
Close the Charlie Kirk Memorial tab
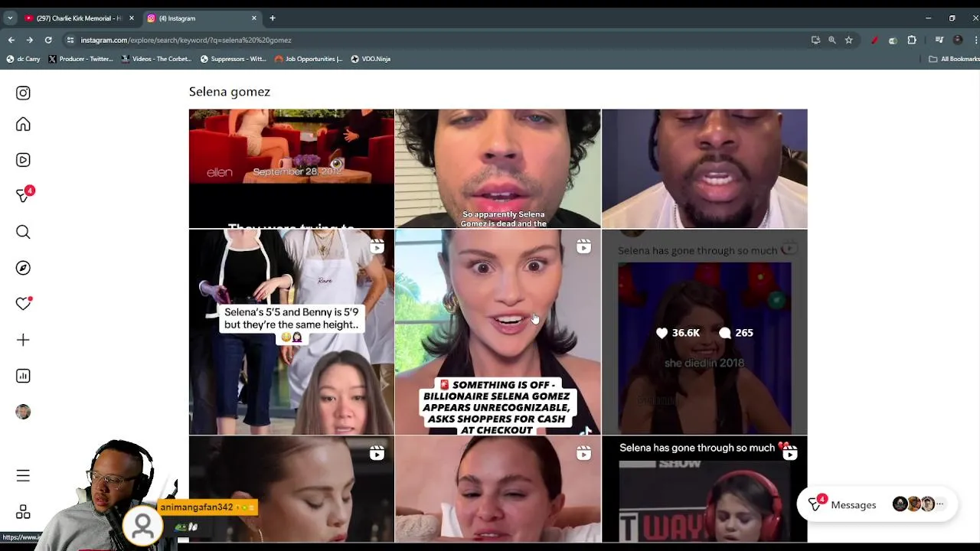click(131, 18)
